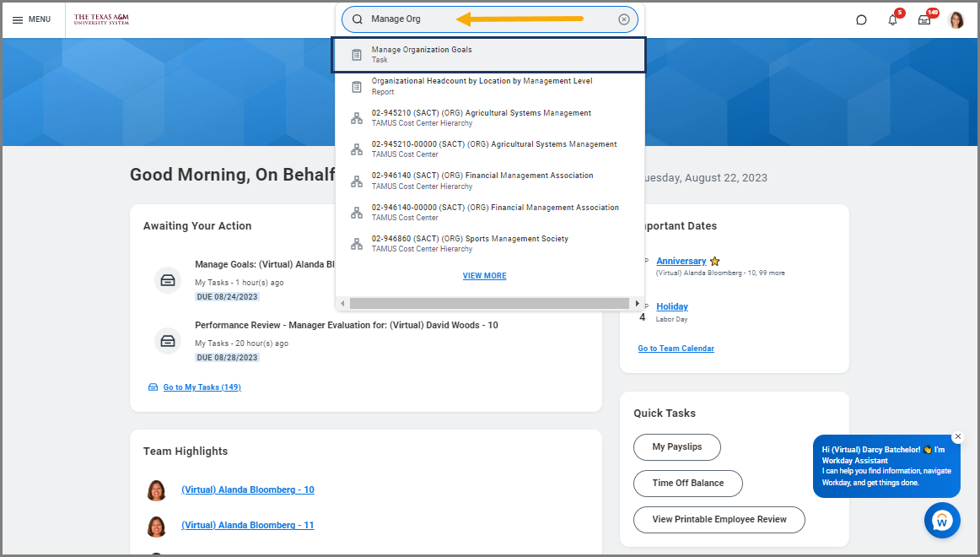Open the chat bubble icon in header
980x557 pixels.
[x=861, y=20]
